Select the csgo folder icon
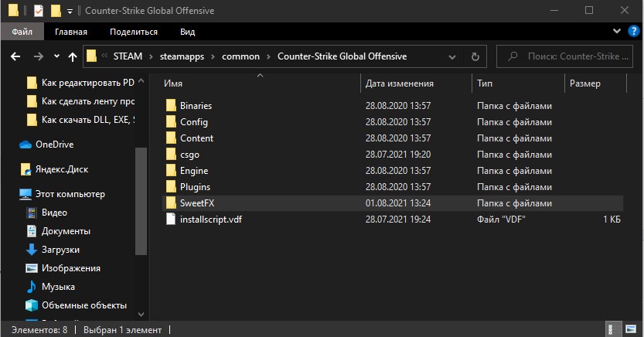644x337 pixels. (x=171, y=155)
